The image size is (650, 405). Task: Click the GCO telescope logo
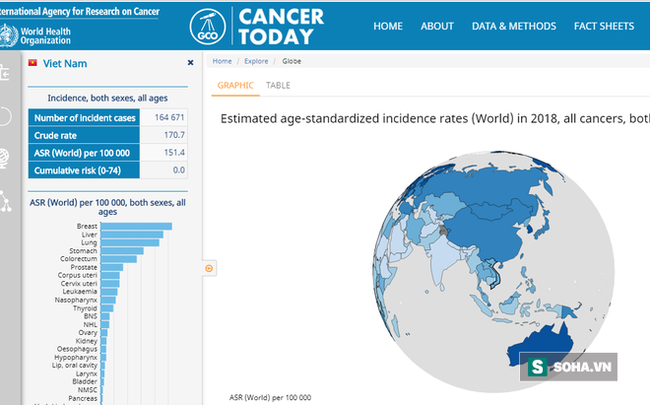point(208,27)
